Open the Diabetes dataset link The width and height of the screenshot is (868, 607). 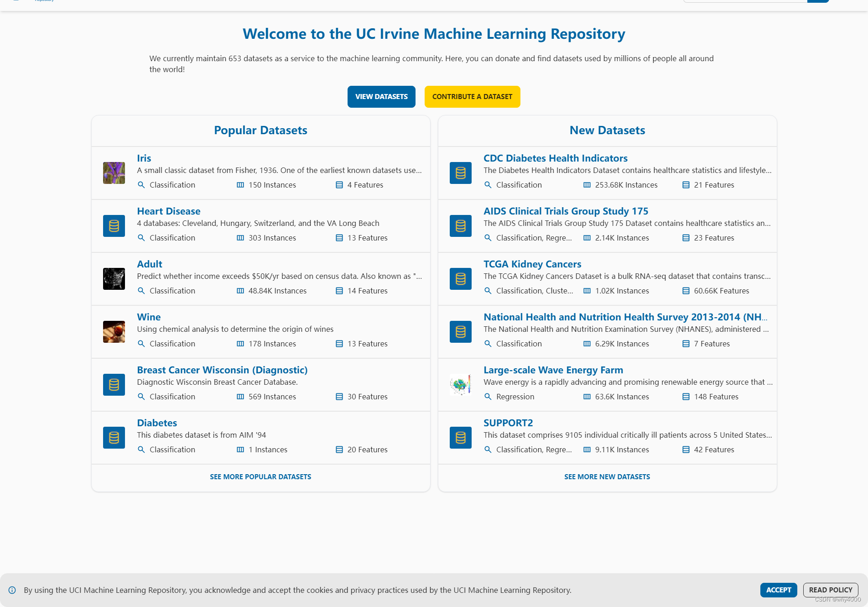[x=157, y=423]
